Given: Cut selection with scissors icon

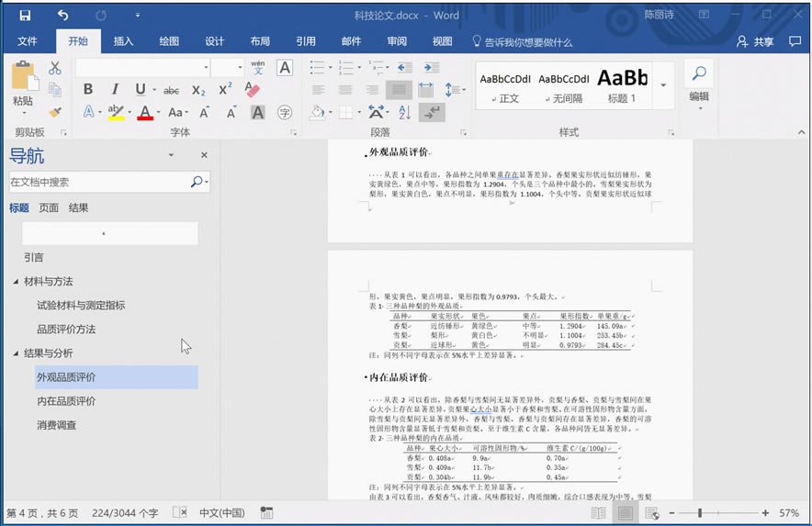Looking at the screenshot, I should (x=55, y=68).
